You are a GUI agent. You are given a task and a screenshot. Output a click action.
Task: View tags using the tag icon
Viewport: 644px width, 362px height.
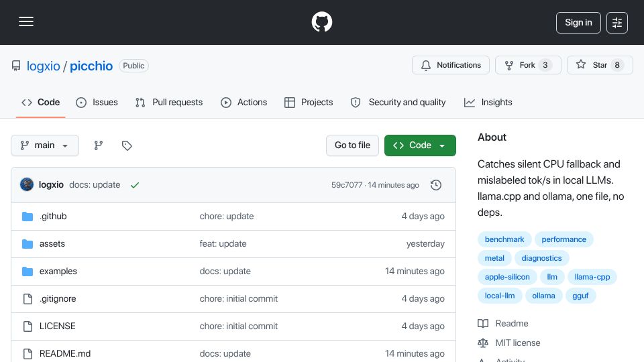[127, 145]
